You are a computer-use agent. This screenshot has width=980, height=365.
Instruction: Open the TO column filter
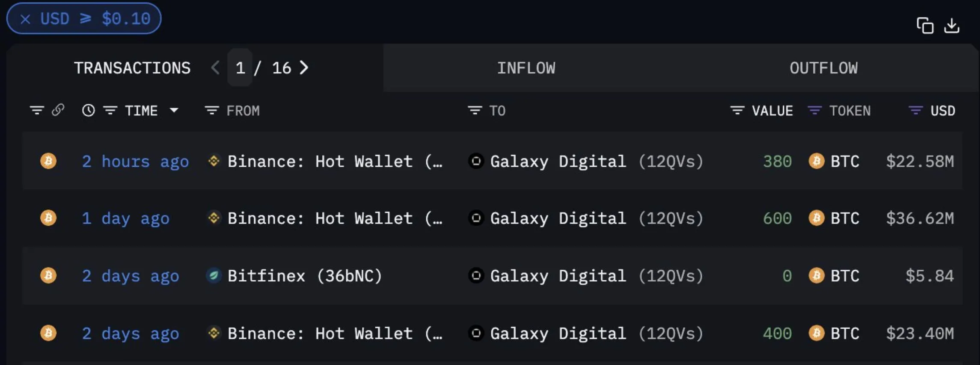tap(475, 111)
